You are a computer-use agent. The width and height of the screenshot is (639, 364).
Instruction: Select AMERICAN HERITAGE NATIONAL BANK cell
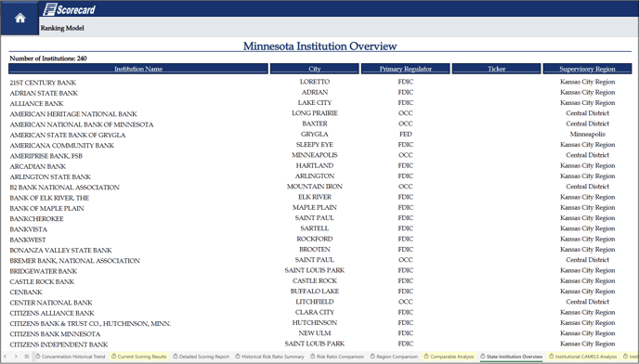tap(73, 114)
